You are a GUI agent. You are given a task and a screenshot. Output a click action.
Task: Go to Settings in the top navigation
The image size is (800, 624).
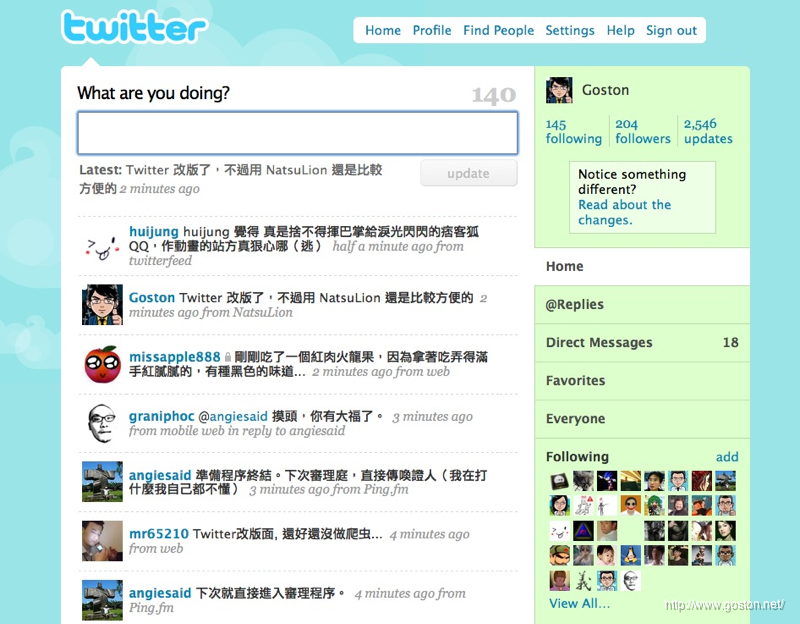click(x=570, y=30)
